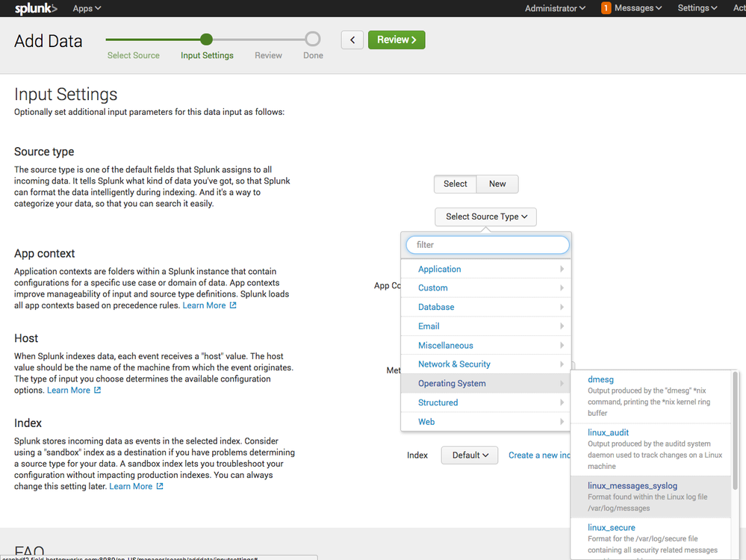The height and width of the screenshot is (560, 746).
Task: Click the New source type button
Action: (497, 184)
